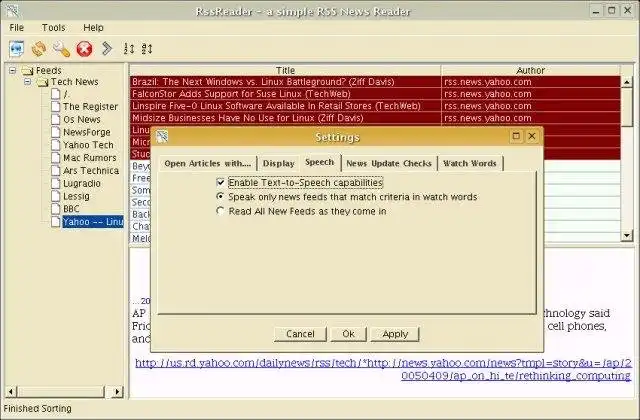Click the add feed toolbar icon

pyautogui.click(x=17, y=49)
